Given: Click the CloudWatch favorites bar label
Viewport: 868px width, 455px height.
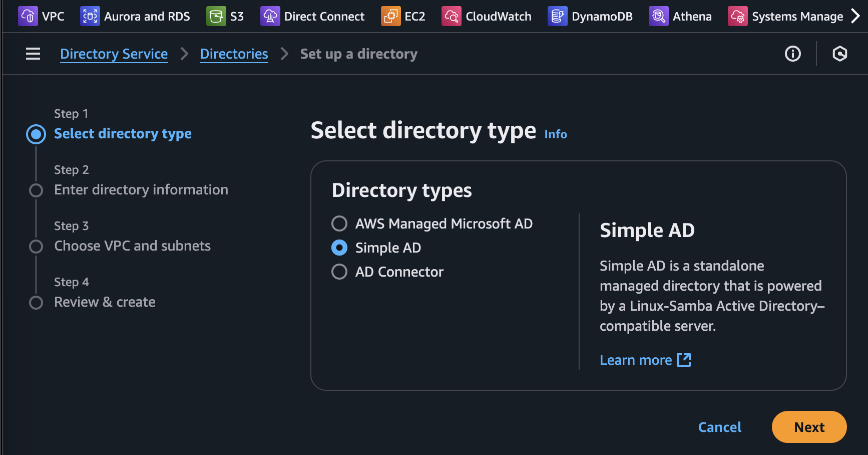Looking at the screenshot, I should coord(499,17).
